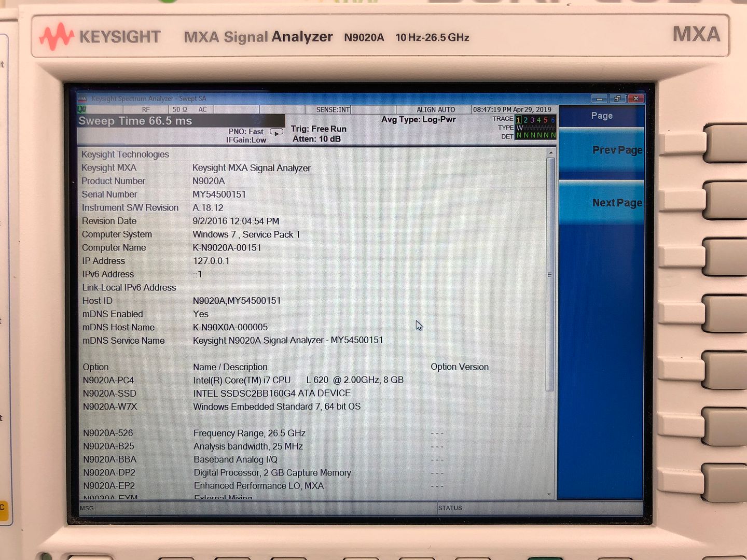The image size is (747, 560).
Task: Click Windows Embedded Standard 7, 64 bit OS
Action: click(277, 407)
